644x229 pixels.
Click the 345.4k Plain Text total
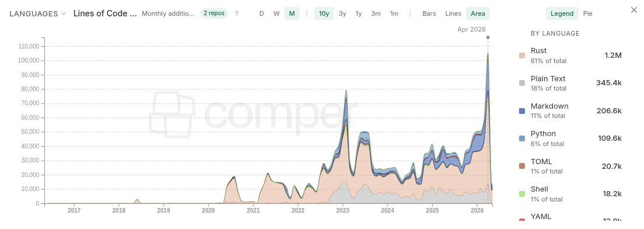pos(609,83)
